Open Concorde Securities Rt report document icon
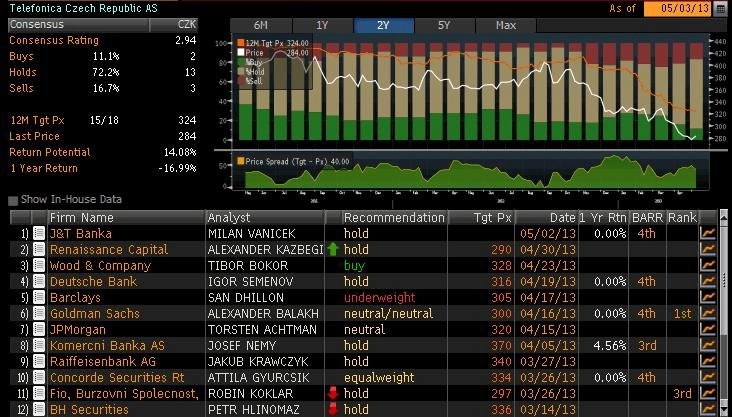 tap(39, 377)
